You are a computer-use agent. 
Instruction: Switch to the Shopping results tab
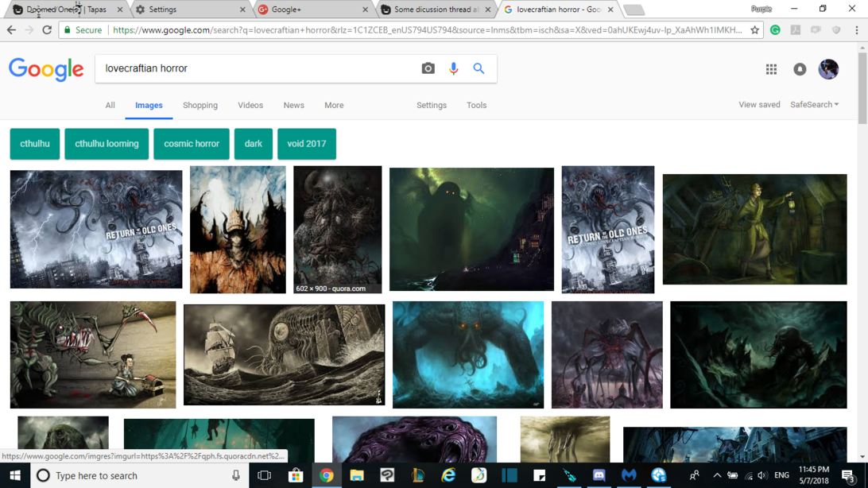tap(200, 105)
